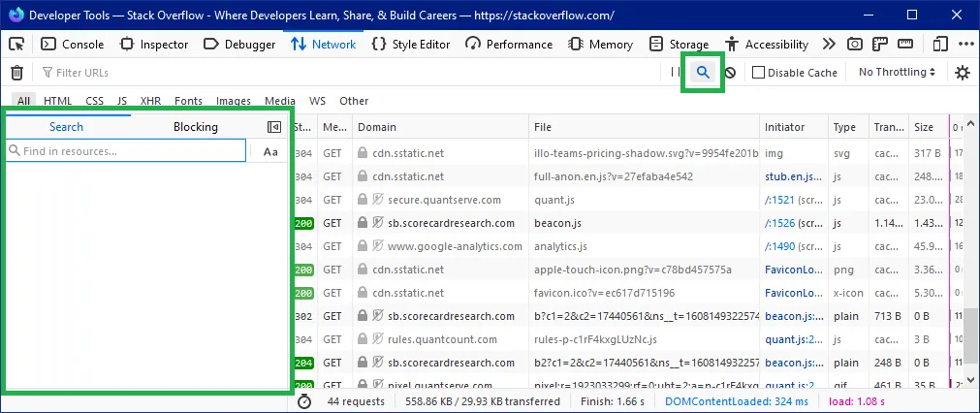Open the /:1521 initiator link

780,200
